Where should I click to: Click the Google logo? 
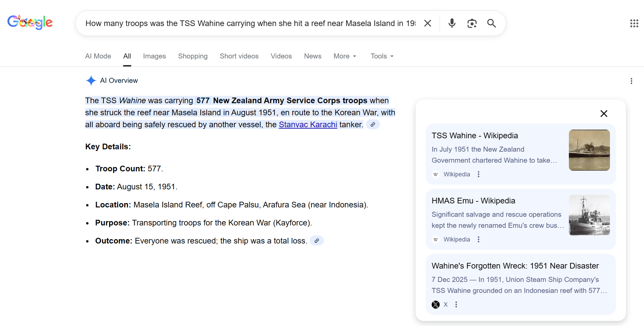[30, 22]
